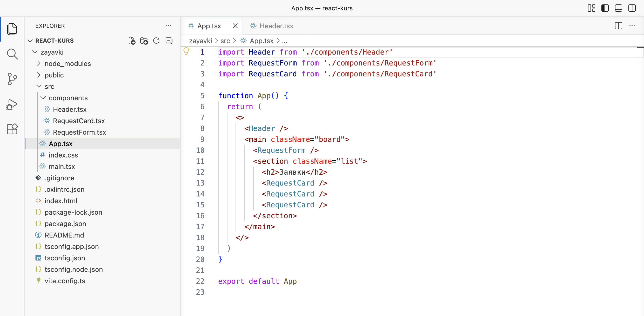Image resolution: width=644 pixels, height=316 pixels.
Task: Toggle the secondary side bar
Action: click(x=632, y=8)
